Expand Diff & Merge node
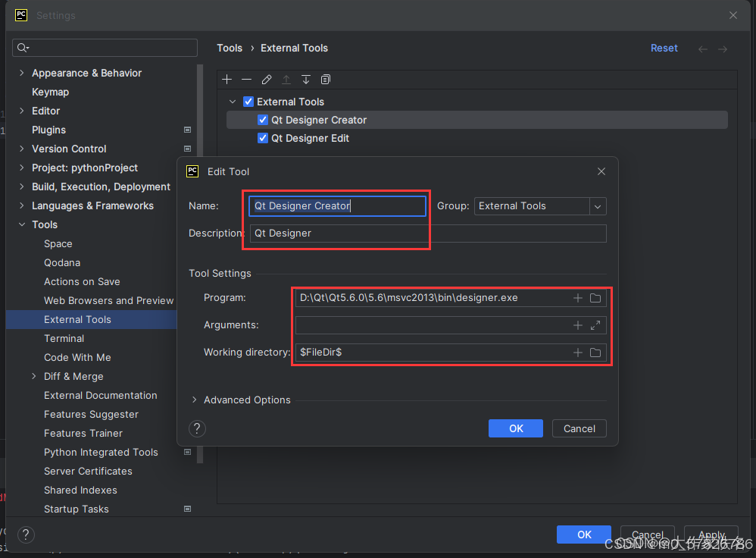The height and width of the screenshot is (558, 756). (34, 376)
